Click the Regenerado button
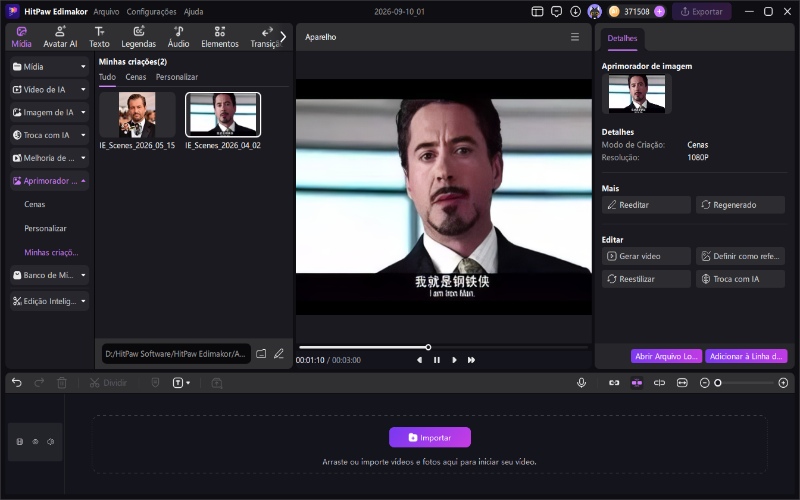The image size is (800, 500). point(740,205)
